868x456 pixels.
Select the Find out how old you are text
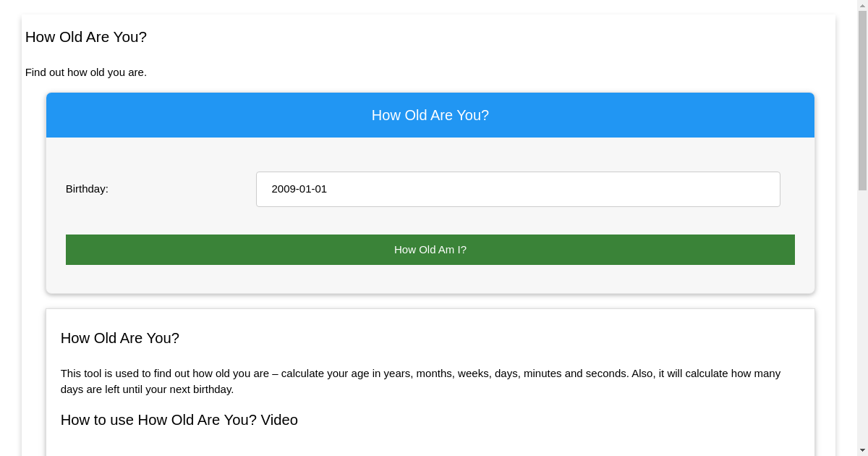click(x=85, y=72)
